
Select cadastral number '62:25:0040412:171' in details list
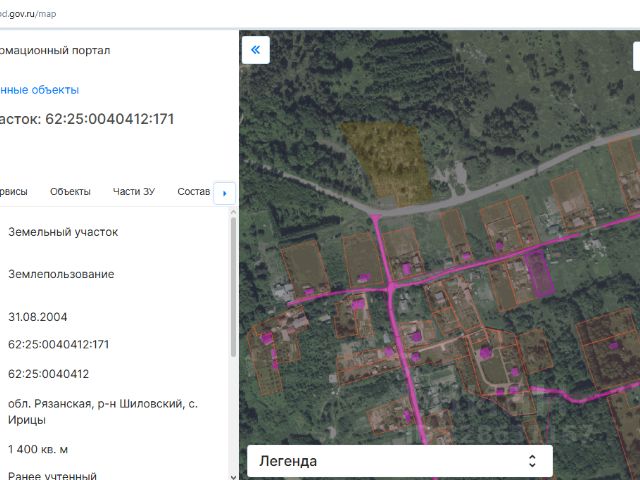pos(59,344)
